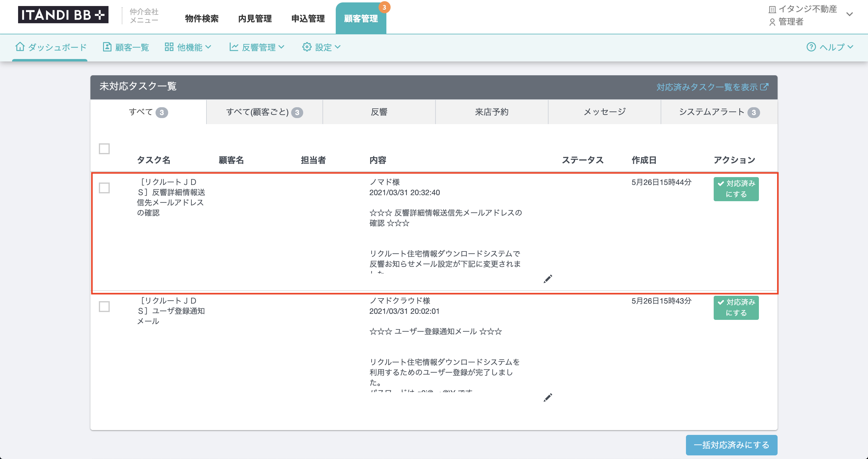The width and height of the screenshot is (868, 459).
Task: Click the pencil edit icon for 反響詳細情報 task
Action: coord(548,279)
